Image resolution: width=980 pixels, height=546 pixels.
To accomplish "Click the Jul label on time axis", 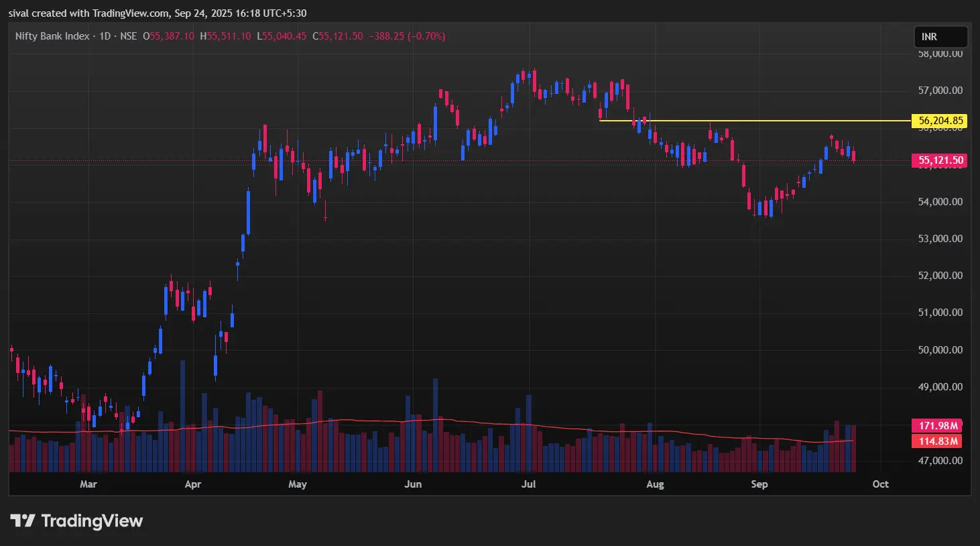I will pos(529,484).
